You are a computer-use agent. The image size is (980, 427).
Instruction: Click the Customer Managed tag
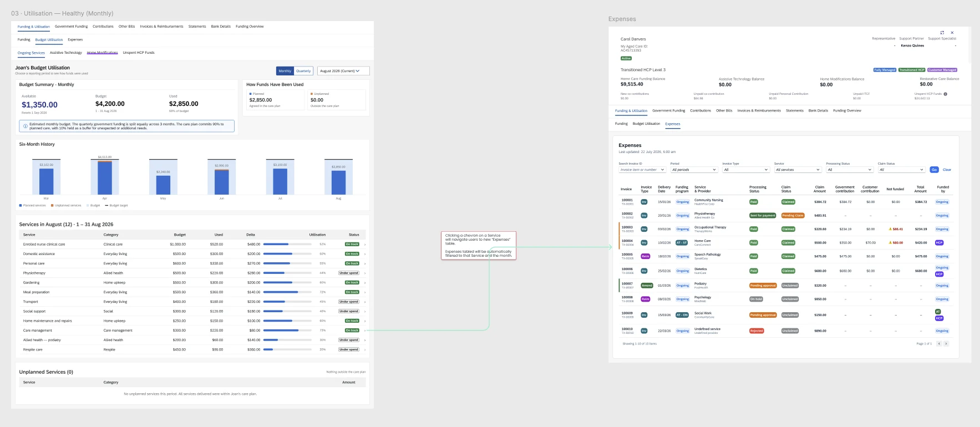pyautogui.click(x=942, y=70)
